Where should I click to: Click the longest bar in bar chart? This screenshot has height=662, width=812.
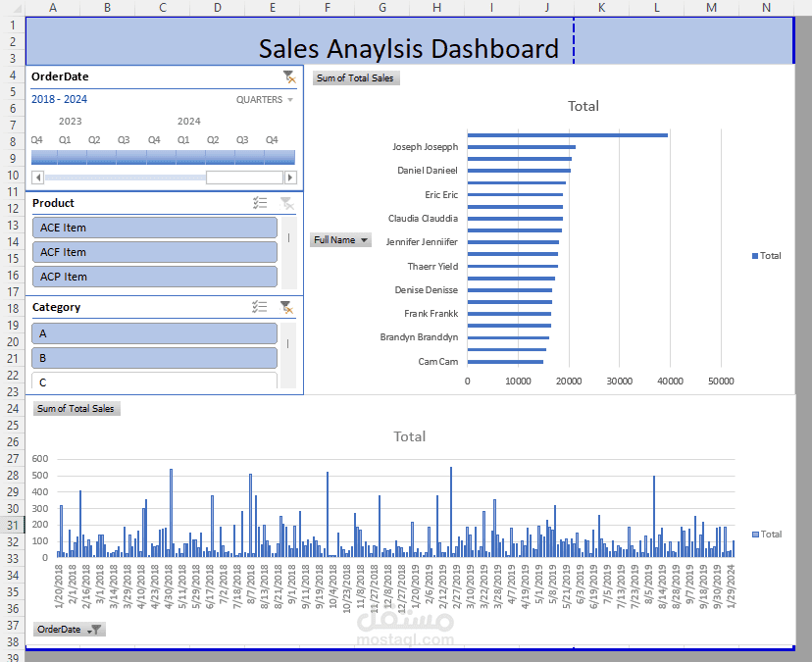point(568,135)
